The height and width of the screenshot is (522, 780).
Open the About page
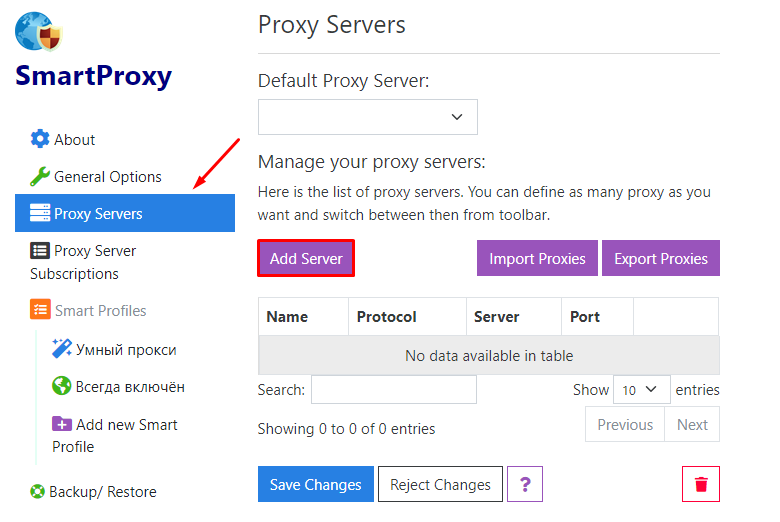74,140
